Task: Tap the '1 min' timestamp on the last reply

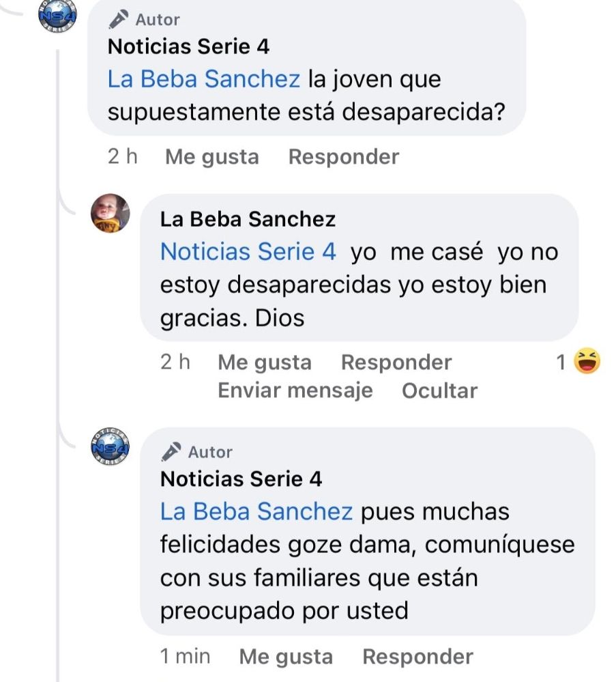Action: coord(185,657)
